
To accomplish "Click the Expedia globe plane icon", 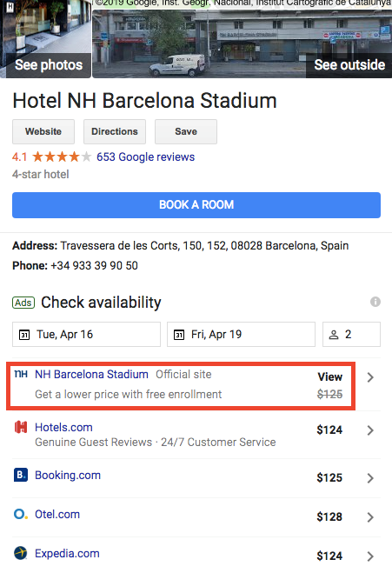I will pyautogui.click(x=21, y=553).
